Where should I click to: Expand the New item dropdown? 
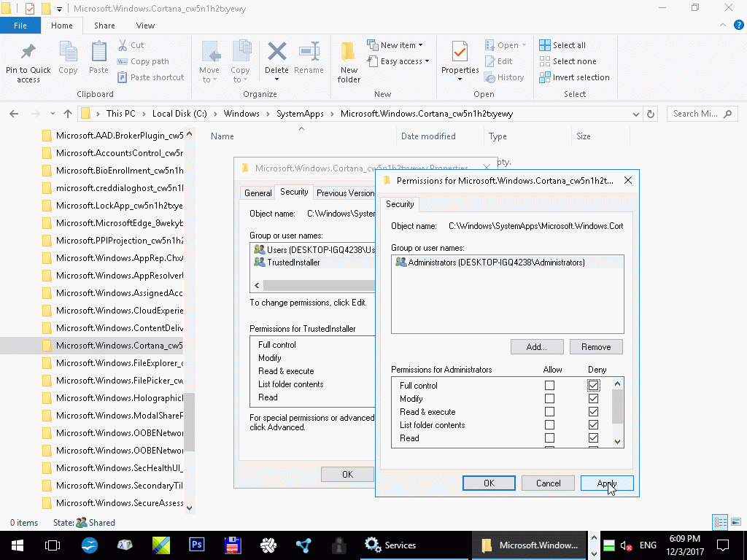420,45
